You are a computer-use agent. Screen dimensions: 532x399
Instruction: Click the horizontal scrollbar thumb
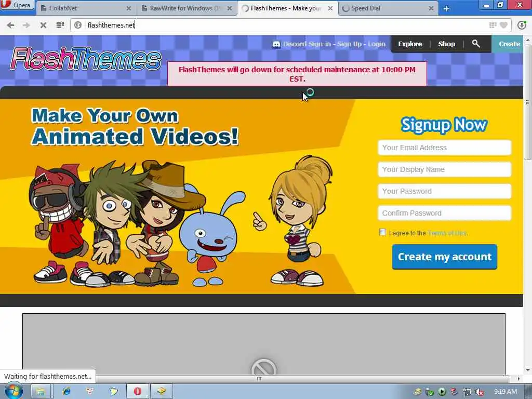pyautogui.click(x=259, y=379)
